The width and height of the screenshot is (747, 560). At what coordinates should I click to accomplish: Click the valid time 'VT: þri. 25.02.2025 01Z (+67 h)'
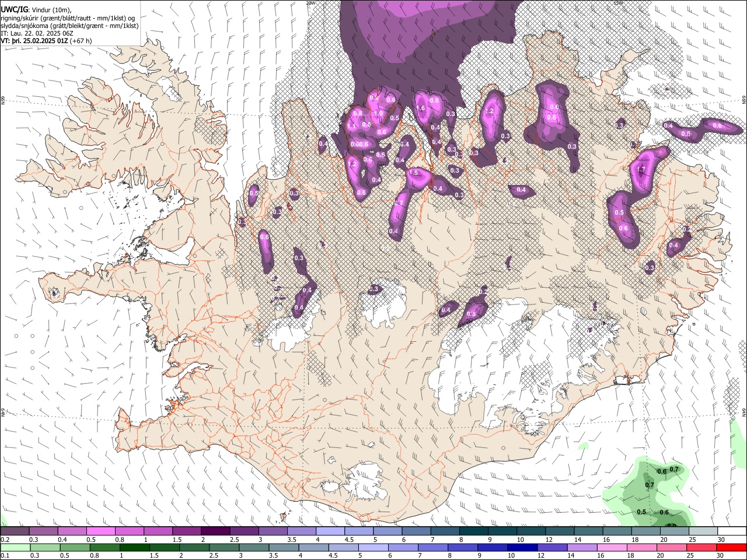(46, 41)
